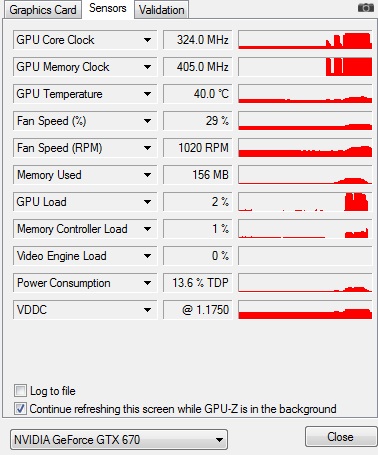Expand the Fan Speed (%) sensor options
The width and height of the screenshot is (378, 455).
tap(147, 121)
